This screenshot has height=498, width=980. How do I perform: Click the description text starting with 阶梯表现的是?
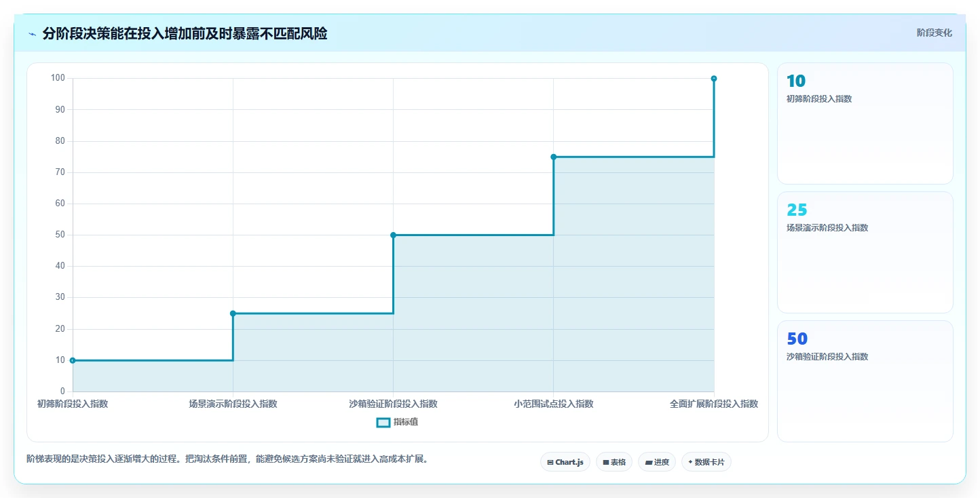tap(227, 459)
